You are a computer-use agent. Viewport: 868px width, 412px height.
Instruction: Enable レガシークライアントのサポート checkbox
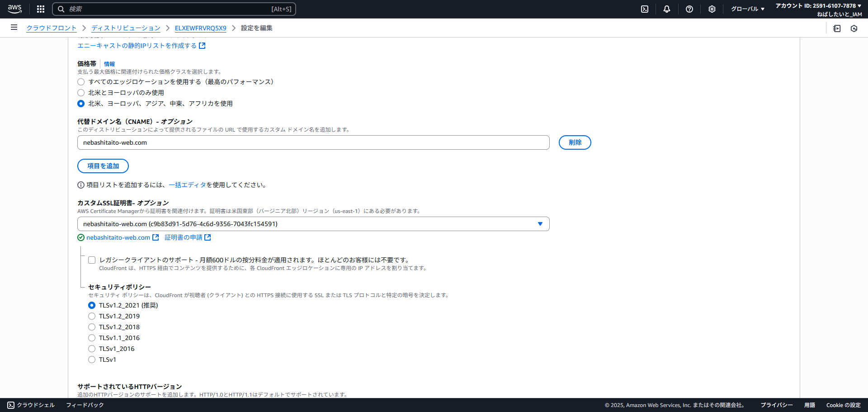click(92, 260)
